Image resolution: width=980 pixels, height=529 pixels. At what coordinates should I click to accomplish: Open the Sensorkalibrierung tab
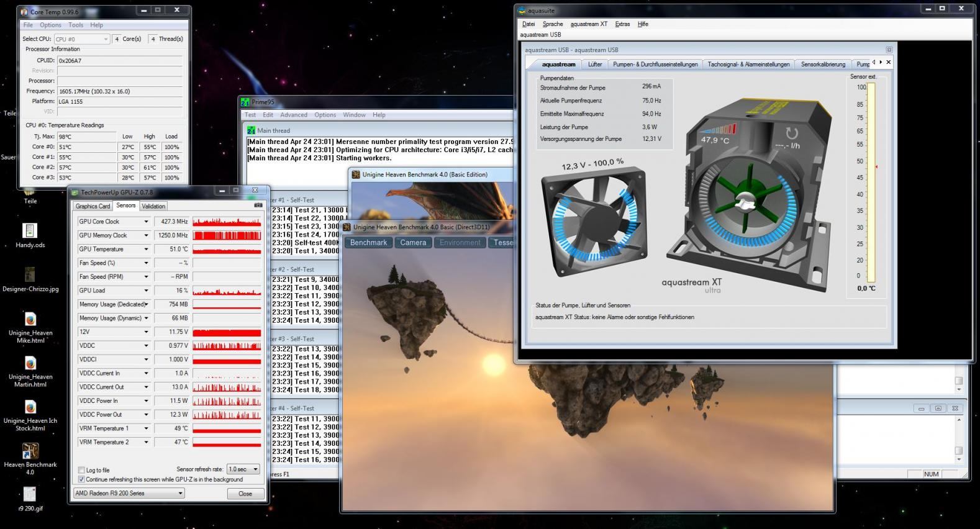coord(823,64)
